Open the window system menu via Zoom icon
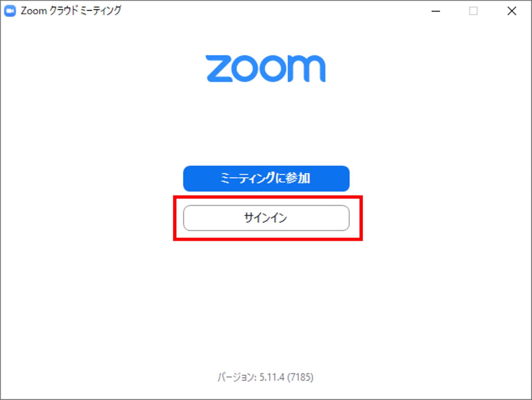This screenshot has height=400, width=532. (10, 11)
